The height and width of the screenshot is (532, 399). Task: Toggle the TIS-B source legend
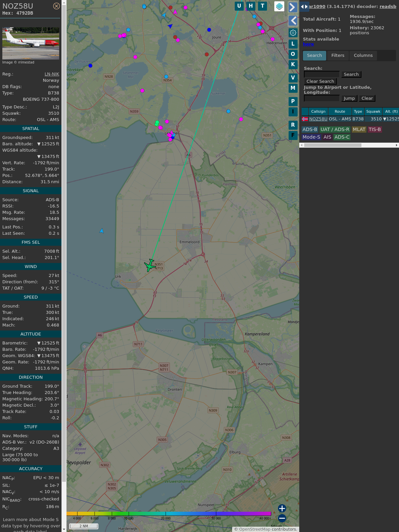click(375, 130)
